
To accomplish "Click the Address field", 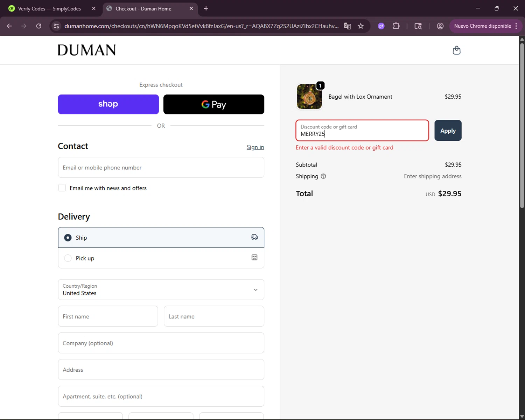I will click(161, 370).
